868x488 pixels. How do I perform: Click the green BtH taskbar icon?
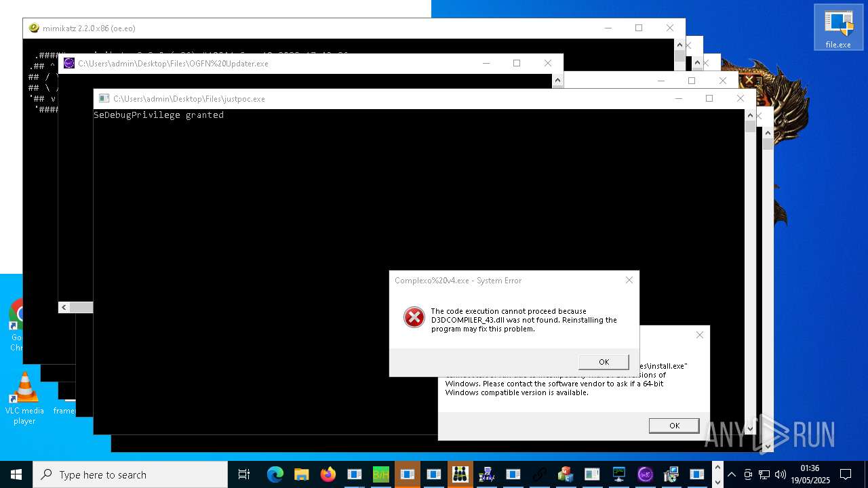[381, 474]
